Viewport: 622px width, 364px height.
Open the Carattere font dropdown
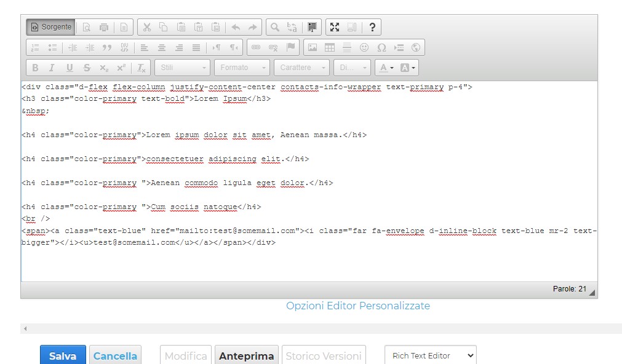click(x=301, y=68)
